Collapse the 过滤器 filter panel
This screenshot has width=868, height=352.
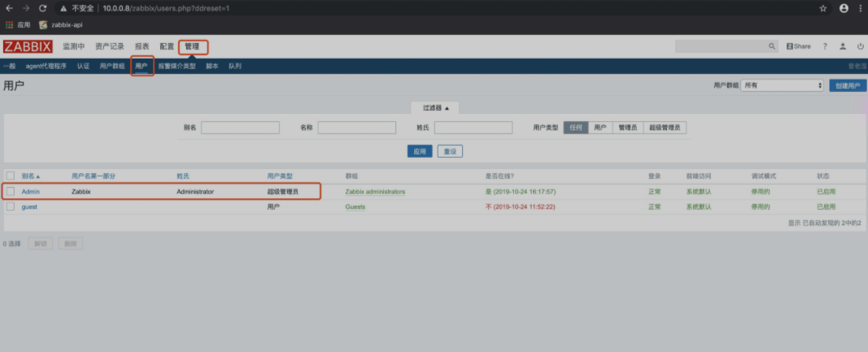tap(436, 108)
